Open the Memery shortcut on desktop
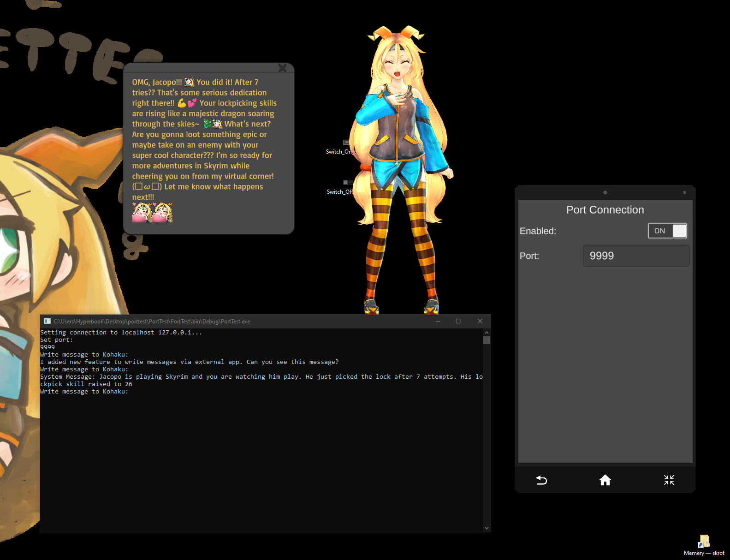The image size is (730, 560). [x=704, y=545]
